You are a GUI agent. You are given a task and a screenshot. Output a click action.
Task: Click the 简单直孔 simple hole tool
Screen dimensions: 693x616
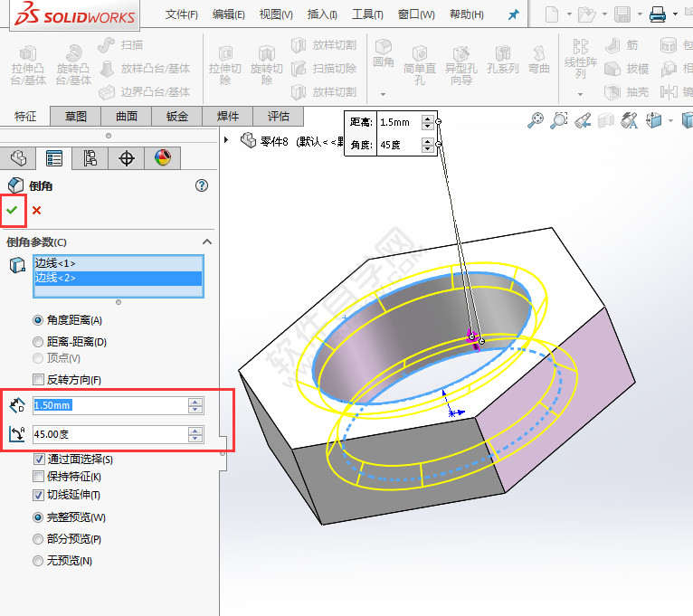pyautogui.click(x=420, y=65)
